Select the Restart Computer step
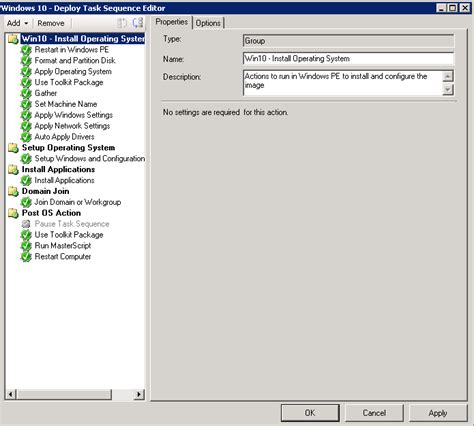 click(x=63, y=257)
